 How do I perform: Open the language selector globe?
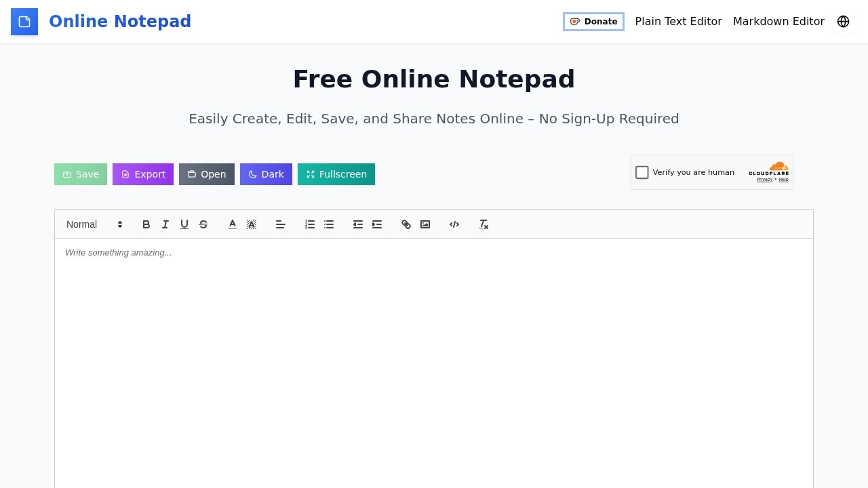pyautogui.click(x=843, y=22)
